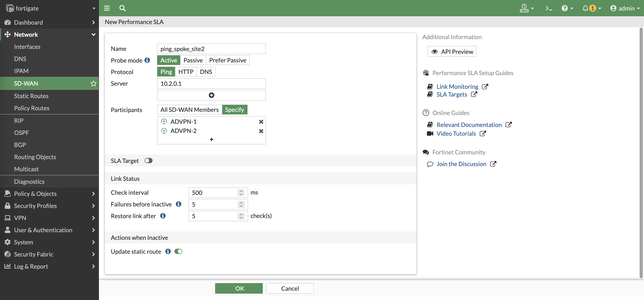The height and width of the screenshot is (300, 644).
Task: Click the plus icon to add server
Action: [211, 95]
